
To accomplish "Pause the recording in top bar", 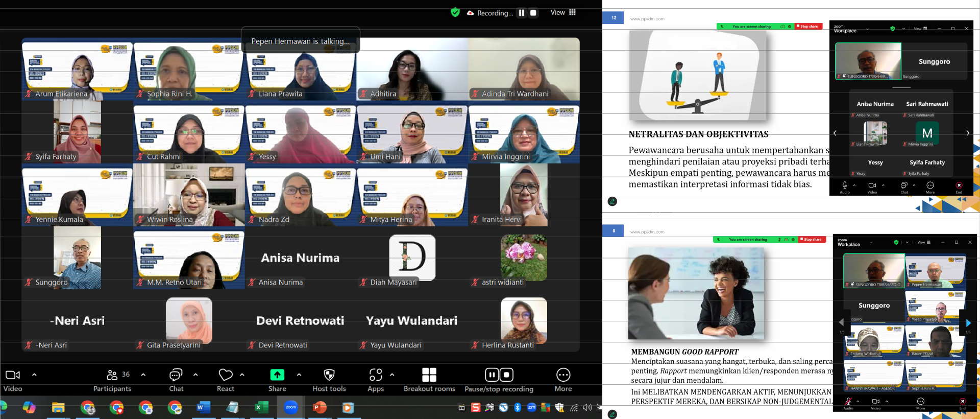I will click(x=521, y=13).
